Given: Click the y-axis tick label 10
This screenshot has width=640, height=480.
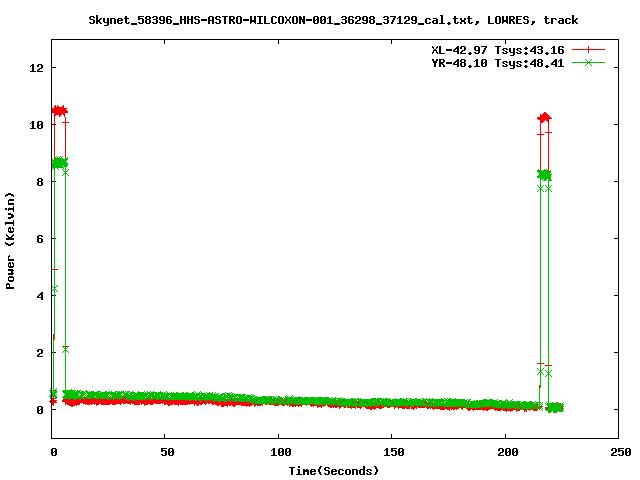Looking at the screenshot, I should 36,125.
